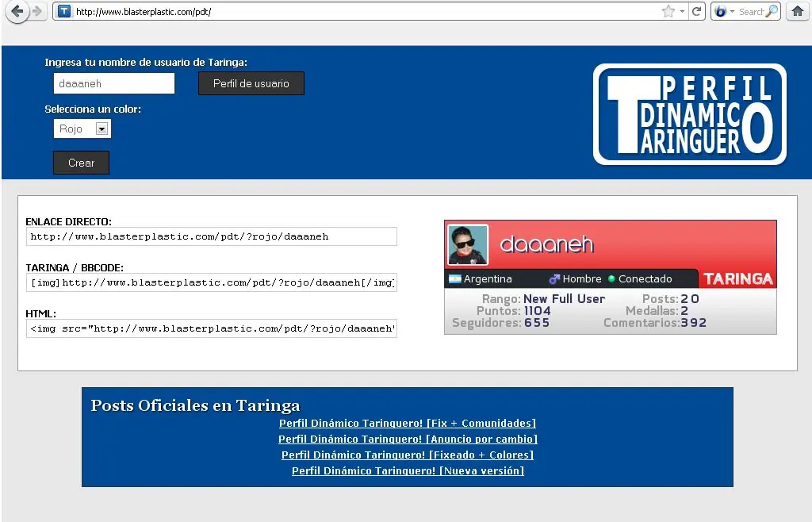Viewport: 812px width, 522px height.
Task: Click the site favicon in address bar
Action: (x=64, y=11)
